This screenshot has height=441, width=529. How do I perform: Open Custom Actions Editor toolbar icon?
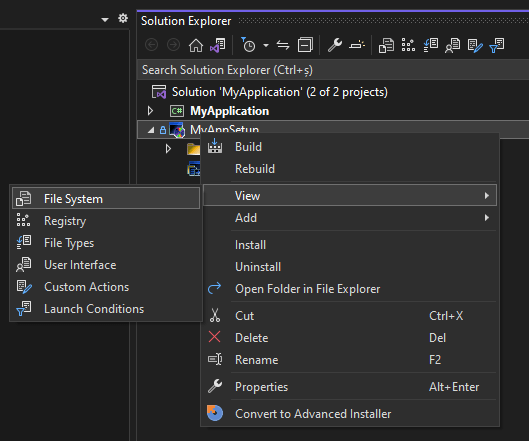[x=475, y=45]
